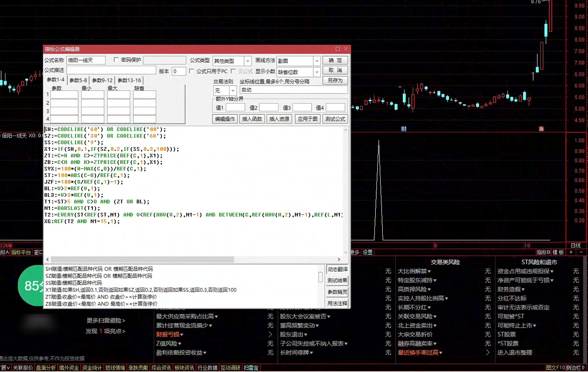Maximize the formula editor window
The width and height of the screenshot is (588, 372).
click(337, 49)
